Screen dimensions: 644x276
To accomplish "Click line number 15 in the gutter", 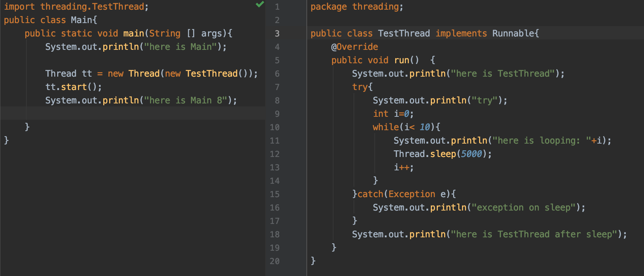I will (275, 194).
